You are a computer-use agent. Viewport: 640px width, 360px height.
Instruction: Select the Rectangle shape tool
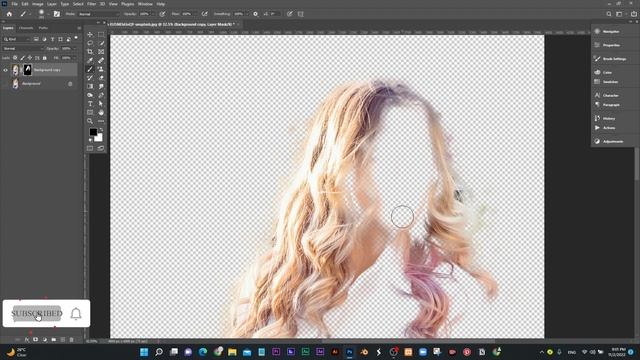pyautogui.click(x=90, y=112)
